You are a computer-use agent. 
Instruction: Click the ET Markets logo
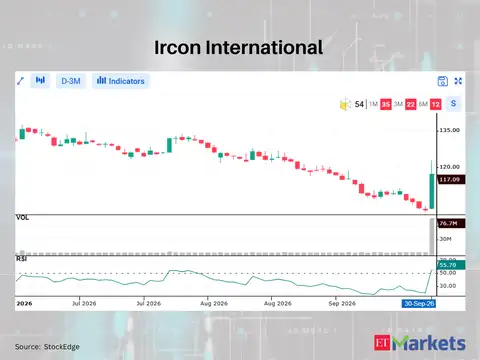tap(419, 343)
